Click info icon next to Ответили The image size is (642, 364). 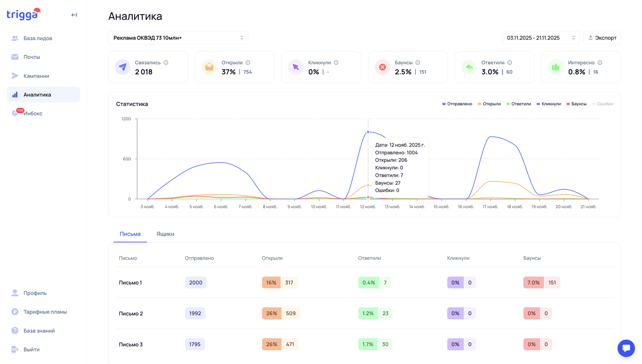[x=510, y=63]
